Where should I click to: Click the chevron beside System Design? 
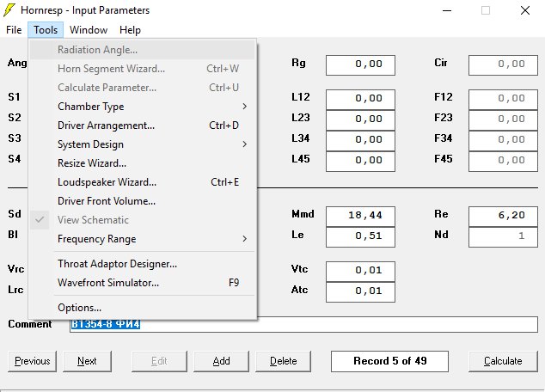(x=245, y=144)
